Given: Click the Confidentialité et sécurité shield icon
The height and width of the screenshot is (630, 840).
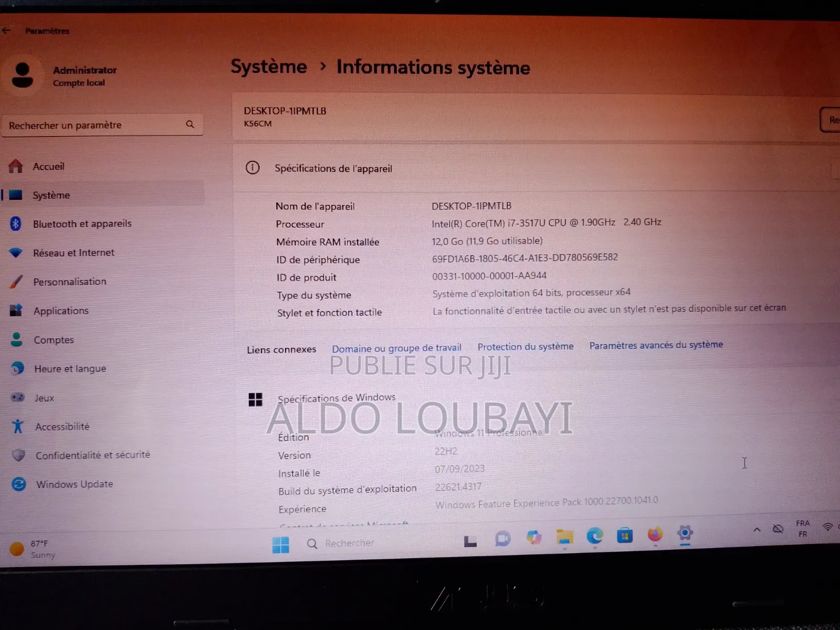Looking at the screenshot, I should click(x=18, y=455).
